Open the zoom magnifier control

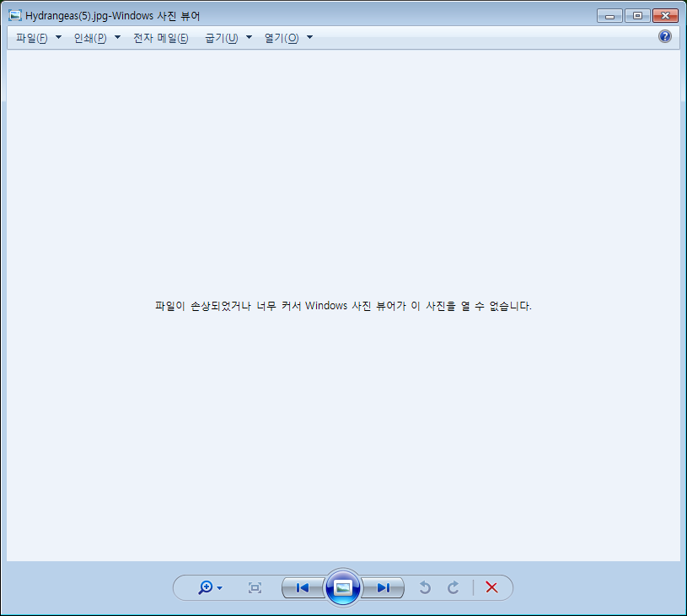click(x=206, y=587)
